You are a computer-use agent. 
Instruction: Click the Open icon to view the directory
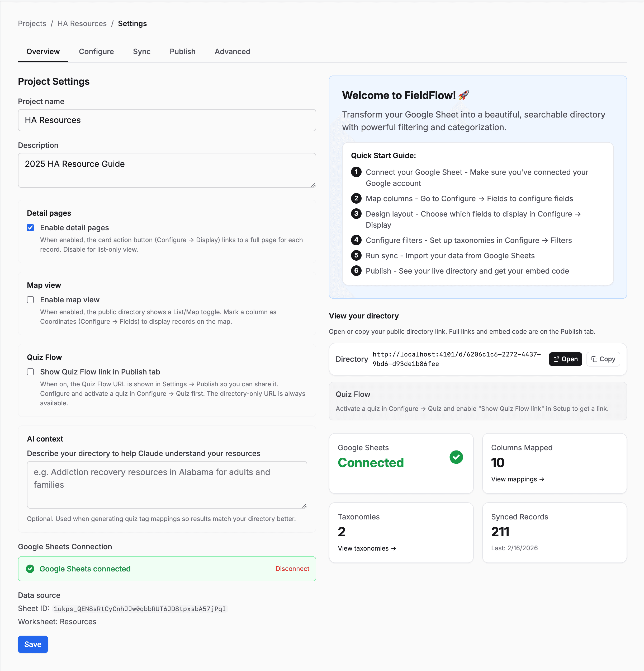[x=556, y=359]
